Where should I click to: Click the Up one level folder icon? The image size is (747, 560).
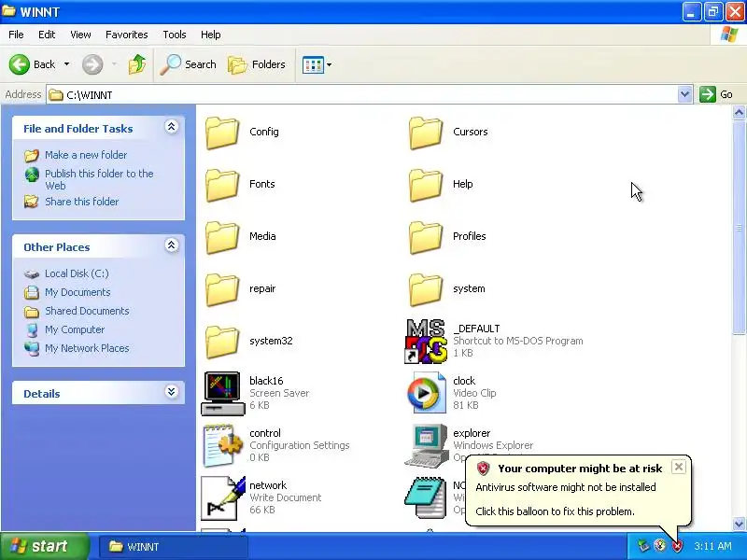[x=137, y=64]
